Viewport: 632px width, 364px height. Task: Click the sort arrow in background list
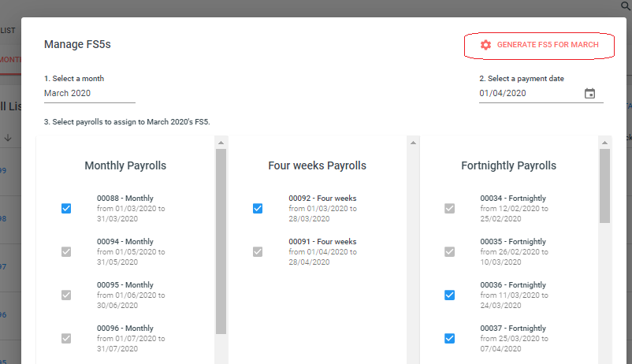tap(8, 138)
